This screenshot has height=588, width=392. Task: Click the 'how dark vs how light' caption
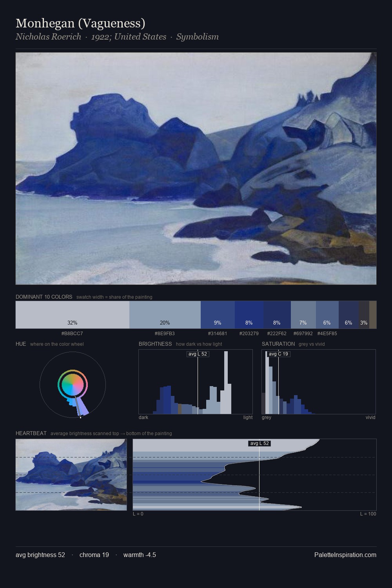[x=199, y=344]
